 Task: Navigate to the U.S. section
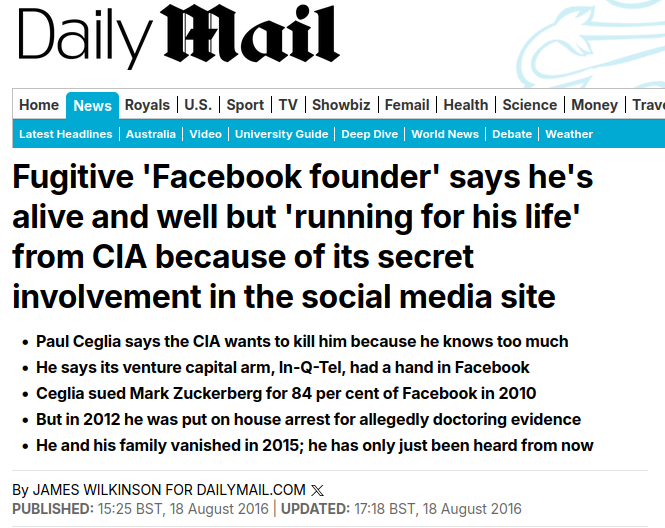pos(198,105)
